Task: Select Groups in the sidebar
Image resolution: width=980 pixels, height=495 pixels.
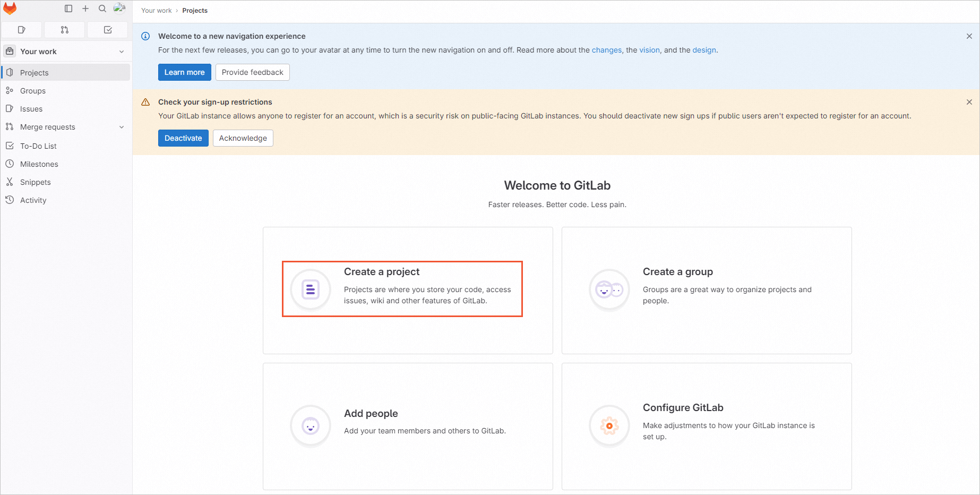Action: [33, 91]
